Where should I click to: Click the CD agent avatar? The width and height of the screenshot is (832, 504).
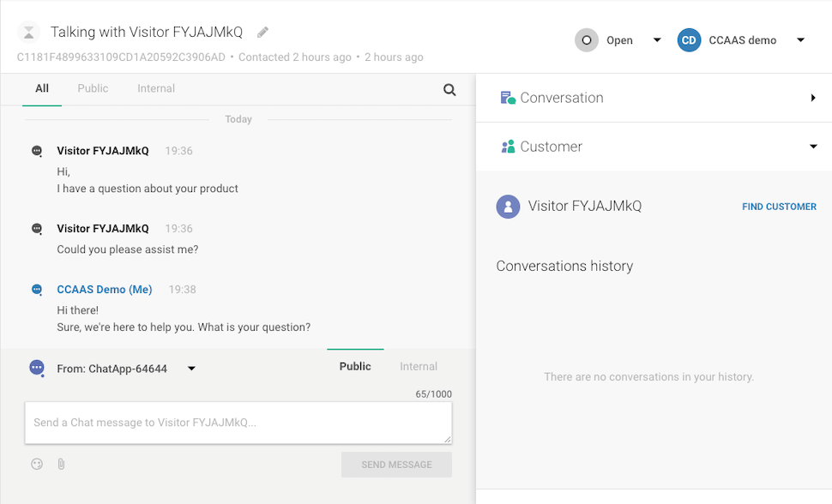pyautogui.click(x=689, y=40)
